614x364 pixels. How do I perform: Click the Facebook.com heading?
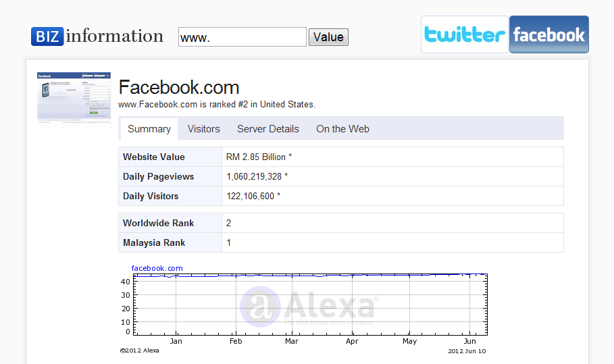tap(179, 87)
